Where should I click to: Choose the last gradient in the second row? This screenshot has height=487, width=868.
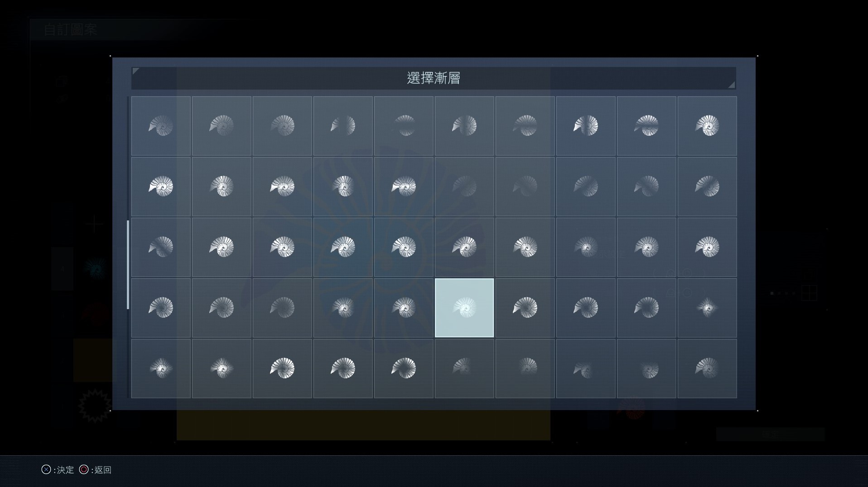coord(707,186)
